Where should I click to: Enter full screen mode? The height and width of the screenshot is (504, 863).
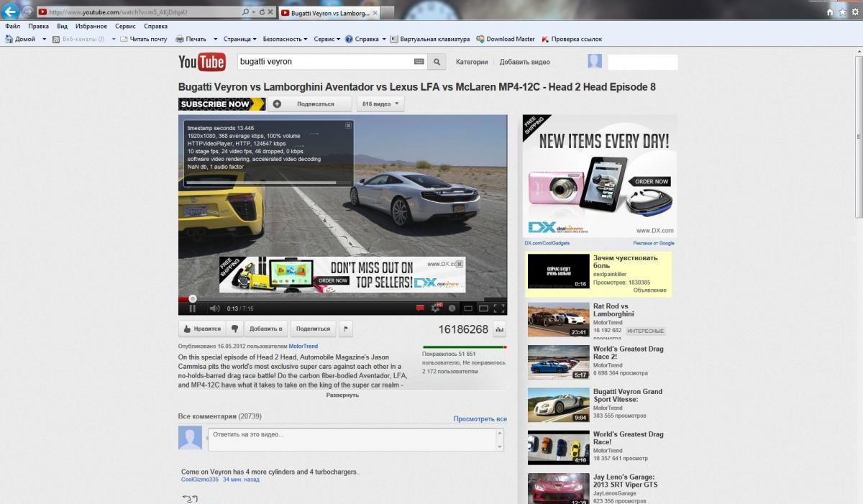(499, 308)
